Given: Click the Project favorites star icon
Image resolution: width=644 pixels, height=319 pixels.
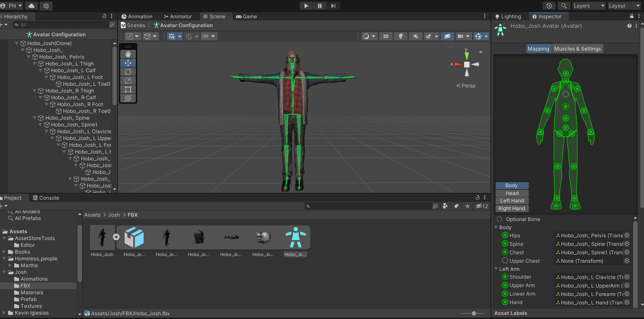Looking at the screenshot, I should point(468,206).
